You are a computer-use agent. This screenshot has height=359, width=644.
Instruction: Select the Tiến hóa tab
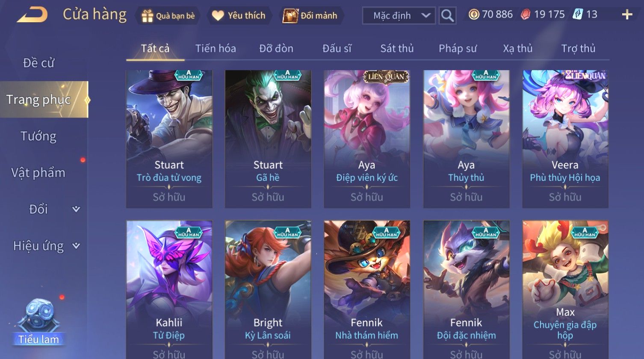coord(216,48)
